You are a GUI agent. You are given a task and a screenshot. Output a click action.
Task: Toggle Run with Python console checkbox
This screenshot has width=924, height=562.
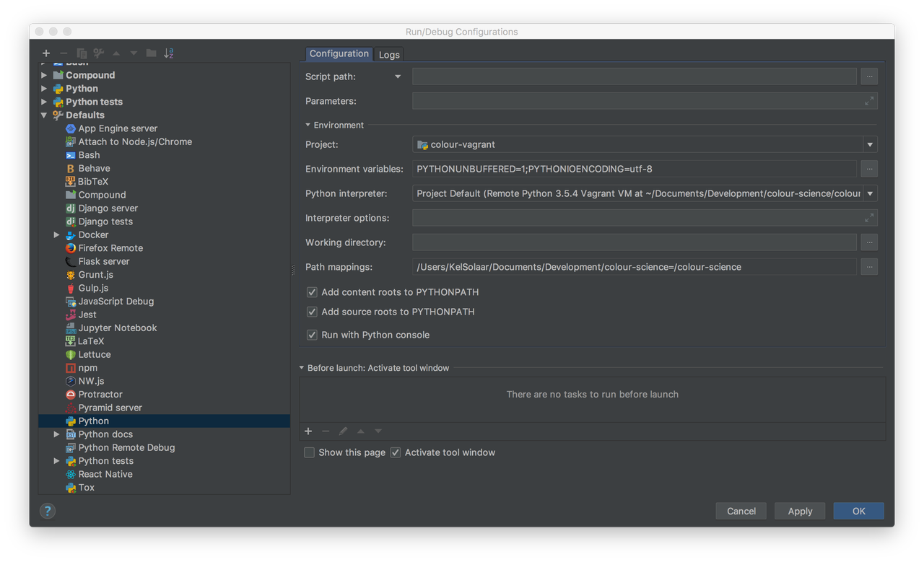pyautogui.click(x=312, y=335)
